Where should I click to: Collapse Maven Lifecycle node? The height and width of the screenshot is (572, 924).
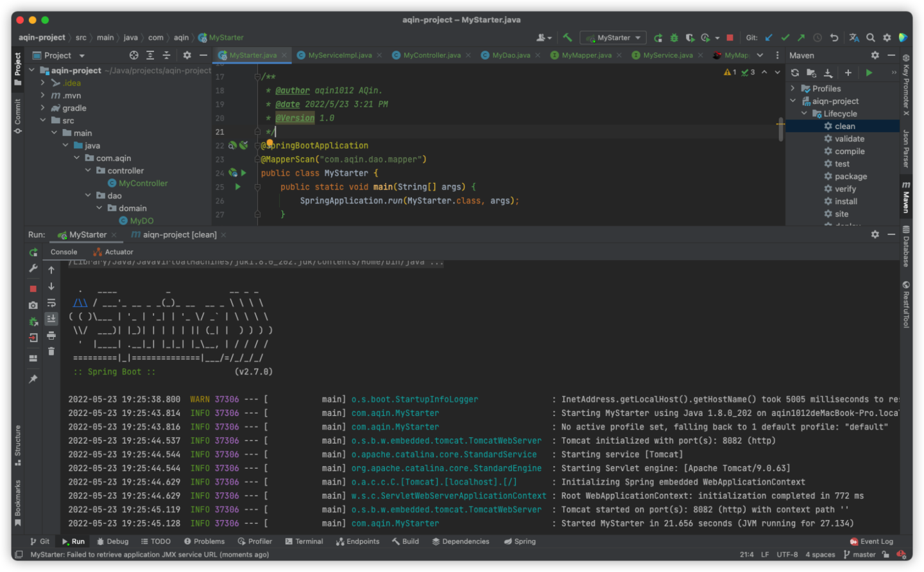[x=805, y=114]
